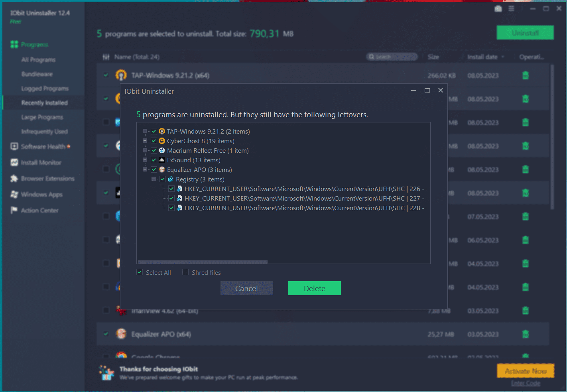Click the Cancel button in the leftovers dialog
567x392 pixels.
(x=247, y=288)
